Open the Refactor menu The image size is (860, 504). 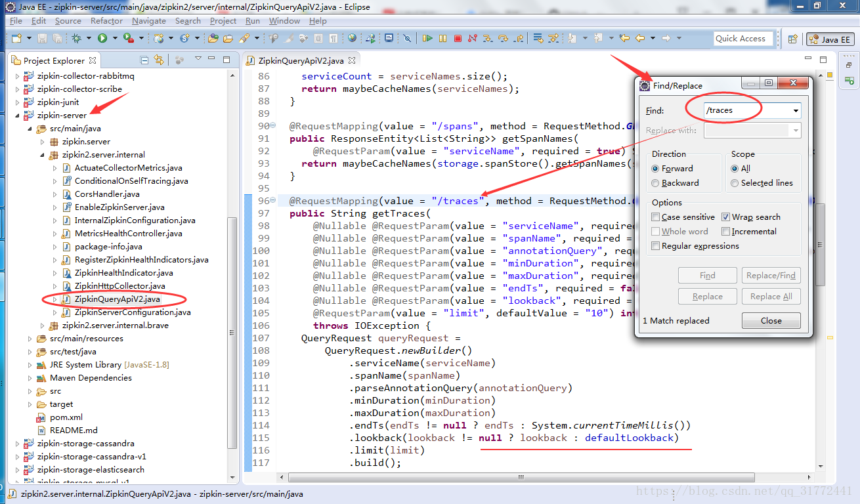coord(106,21)
